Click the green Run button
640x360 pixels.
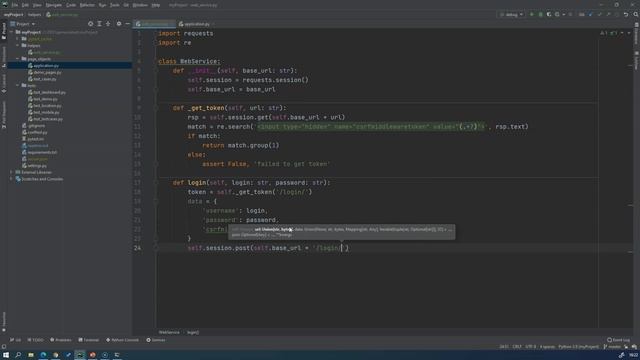pos(531,15)
